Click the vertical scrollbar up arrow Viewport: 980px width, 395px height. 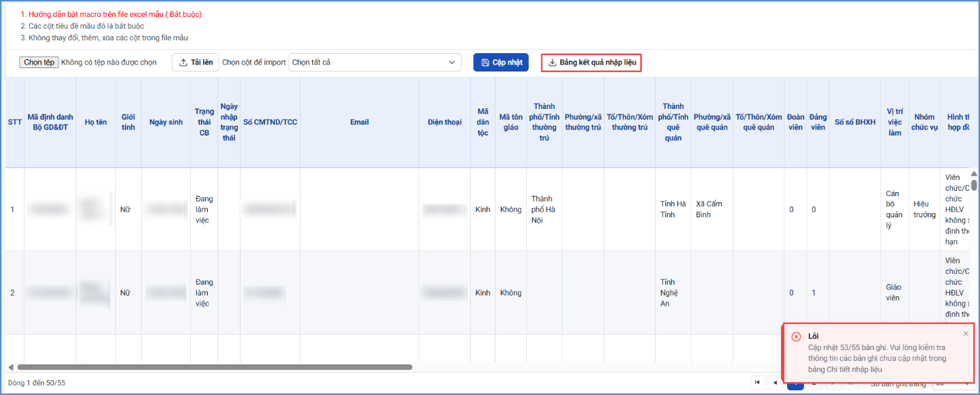(x=975, y=174)
